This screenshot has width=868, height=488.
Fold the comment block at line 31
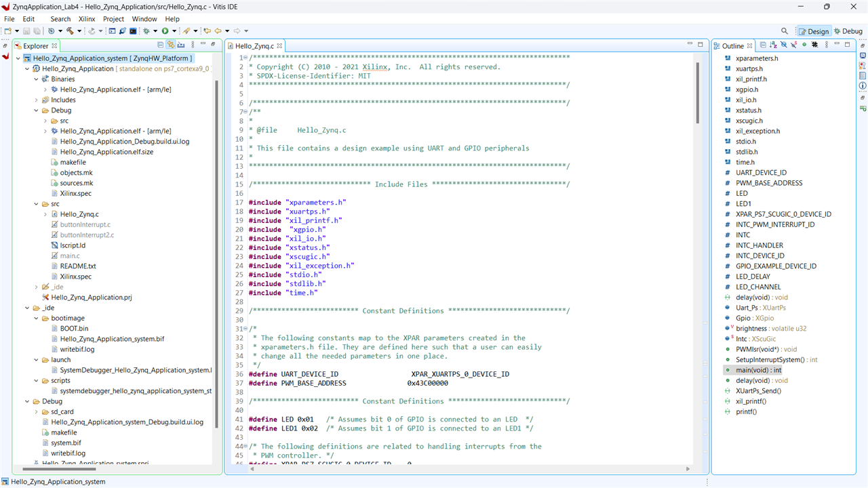click(245, 329)
